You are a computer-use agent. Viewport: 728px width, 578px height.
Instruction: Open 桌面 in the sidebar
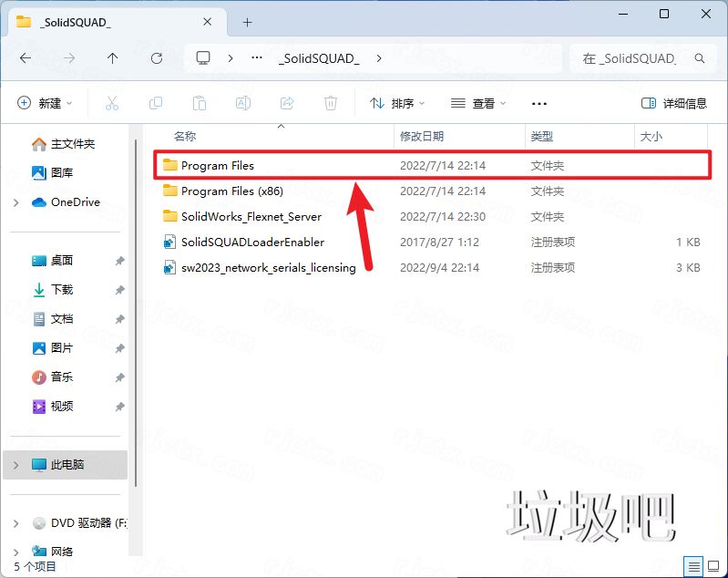click(x=53, y=260)
